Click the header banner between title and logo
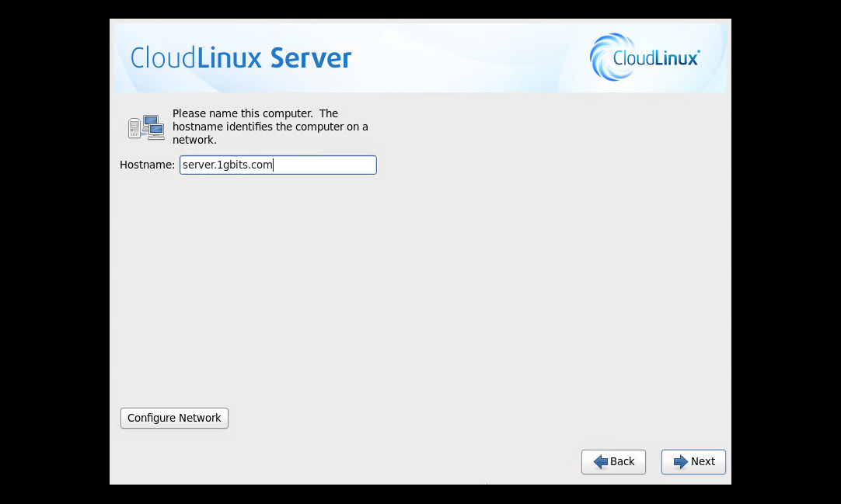841x504 pixels. (x=466, y=58)
